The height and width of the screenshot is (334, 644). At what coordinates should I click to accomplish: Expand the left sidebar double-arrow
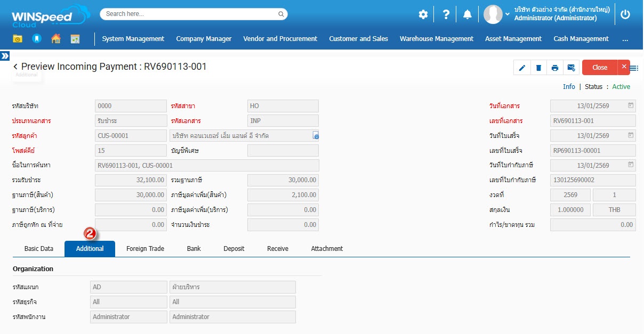5,56
